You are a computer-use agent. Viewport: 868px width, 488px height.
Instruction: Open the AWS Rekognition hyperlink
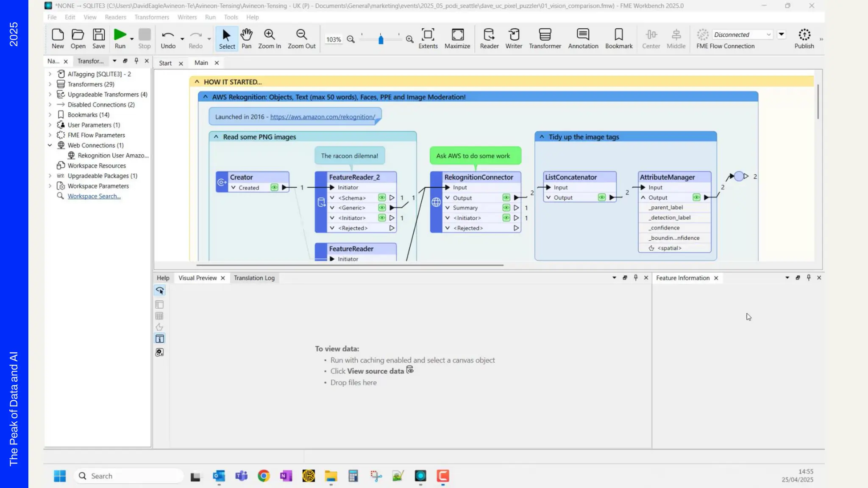coord(323,117)
